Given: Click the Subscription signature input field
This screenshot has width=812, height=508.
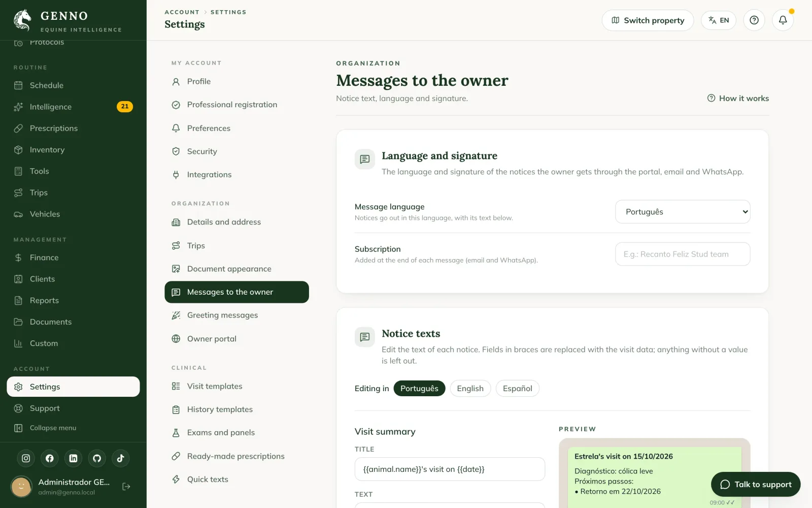Looking at the screenshot, I should [683, 254].
